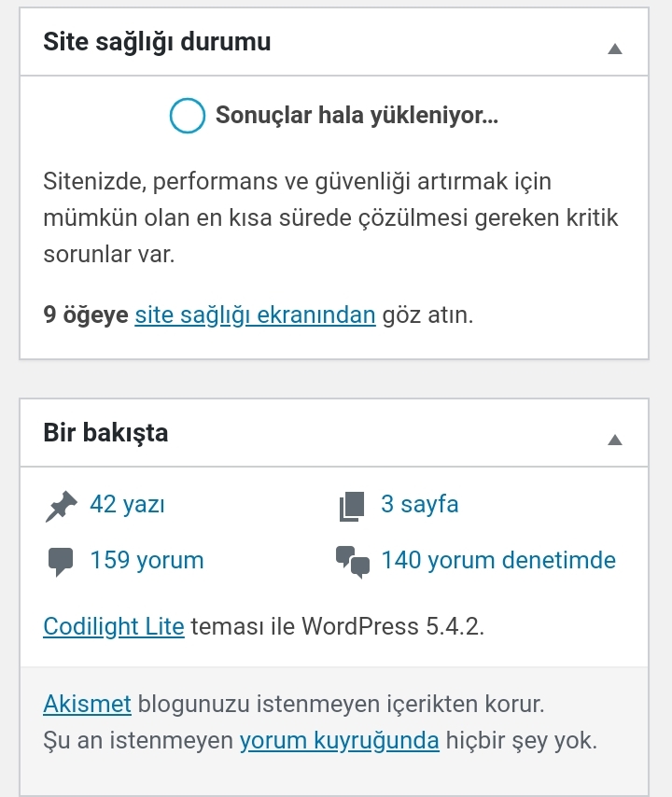Click the Bir bakışta panel heading
672x797 pixels.
105,433
